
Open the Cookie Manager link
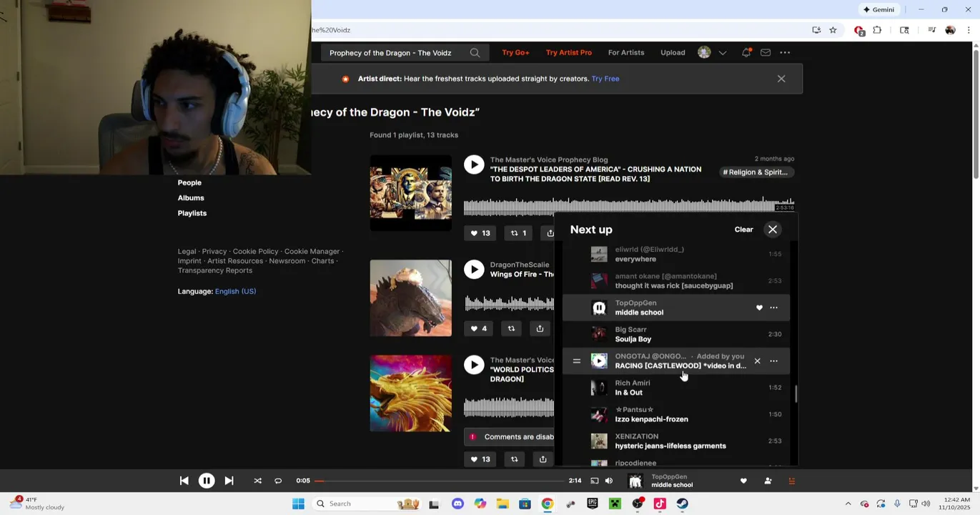click(x=312, y=252)
